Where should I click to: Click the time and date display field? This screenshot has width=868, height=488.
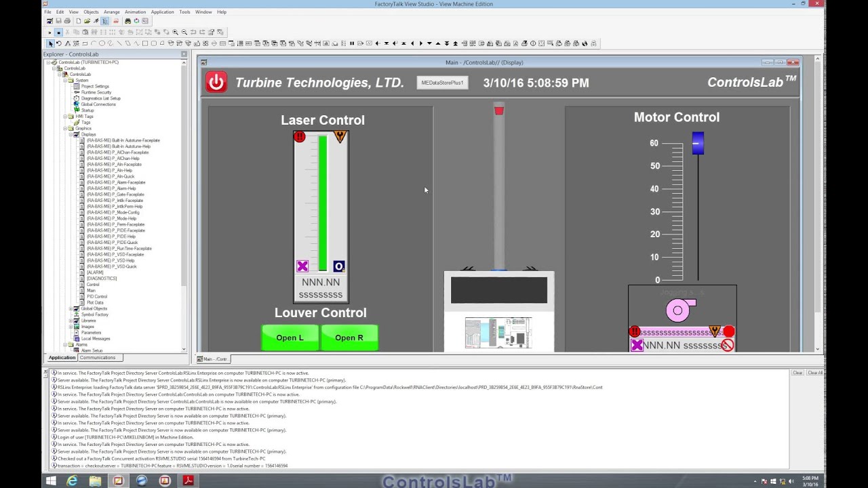pyautogui.click(x=536, y=83)
